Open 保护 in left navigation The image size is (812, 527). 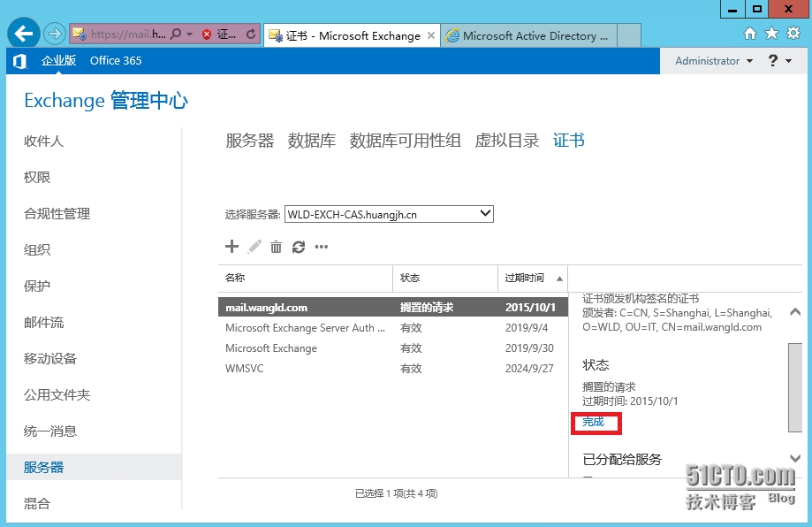[x=37, y=286]
